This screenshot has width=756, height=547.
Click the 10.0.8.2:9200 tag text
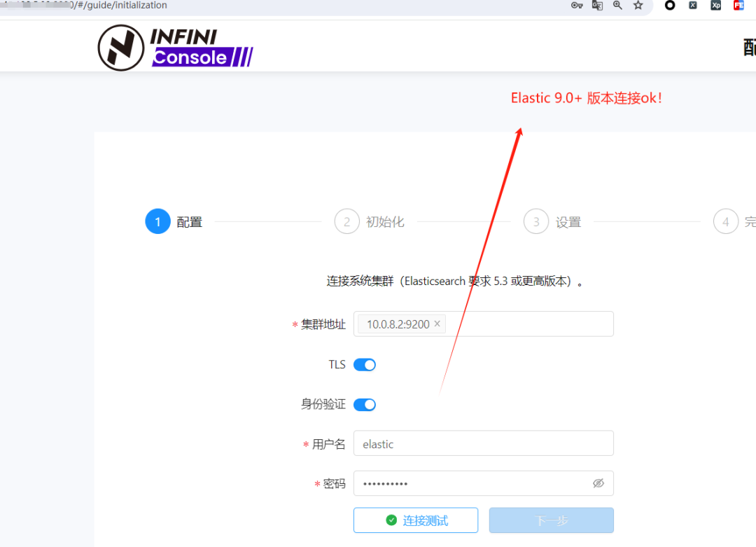tap(398, 324)
